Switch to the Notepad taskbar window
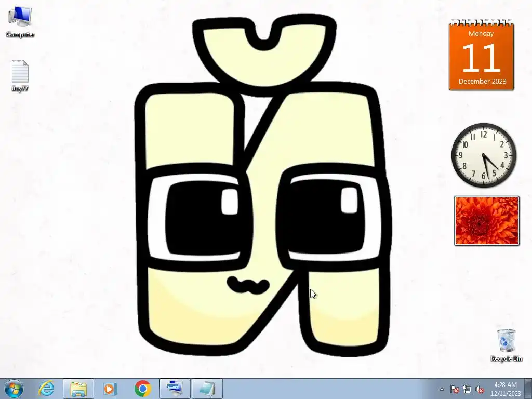The height and width of the screenshot is (399, 532). click(x=207, y=389)
